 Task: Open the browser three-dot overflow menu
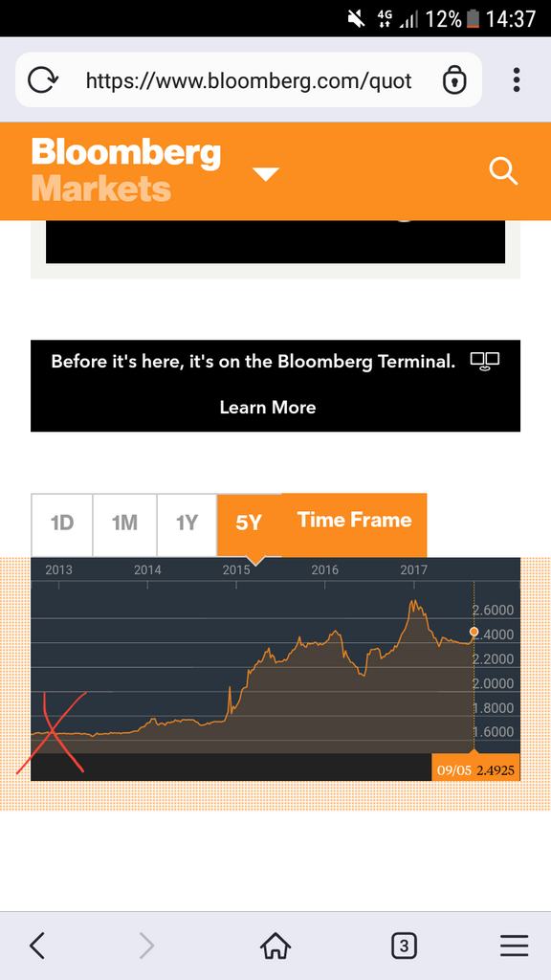coord(516,80)
